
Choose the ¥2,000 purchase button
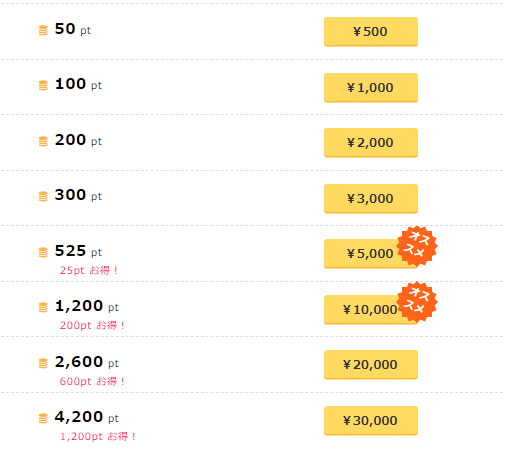pos(371,143)
